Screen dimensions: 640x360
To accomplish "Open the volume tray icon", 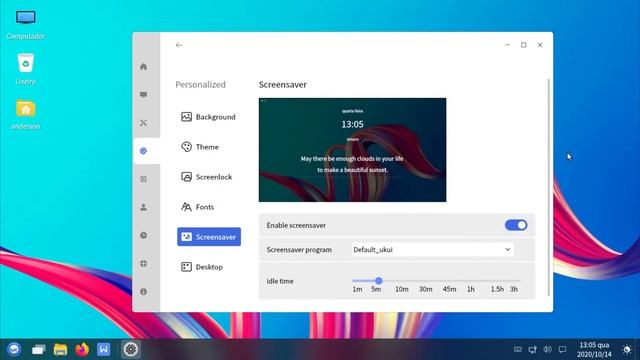I will (547, 349).
